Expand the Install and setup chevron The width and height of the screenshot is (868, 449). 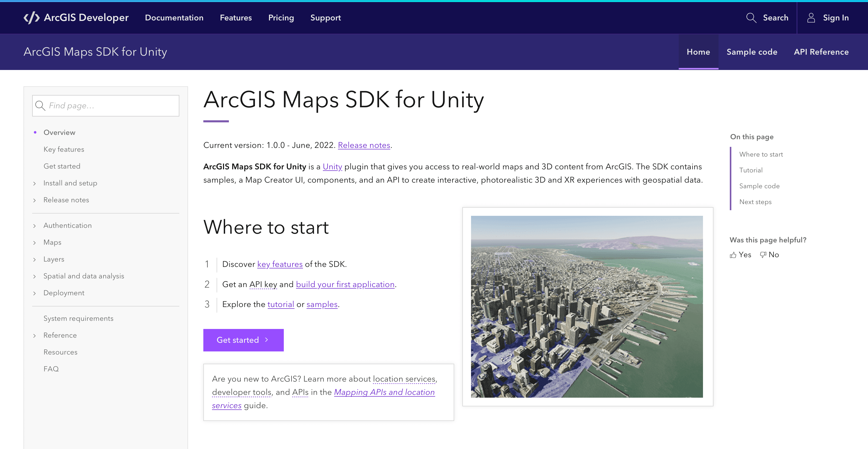tap(34, 183)
